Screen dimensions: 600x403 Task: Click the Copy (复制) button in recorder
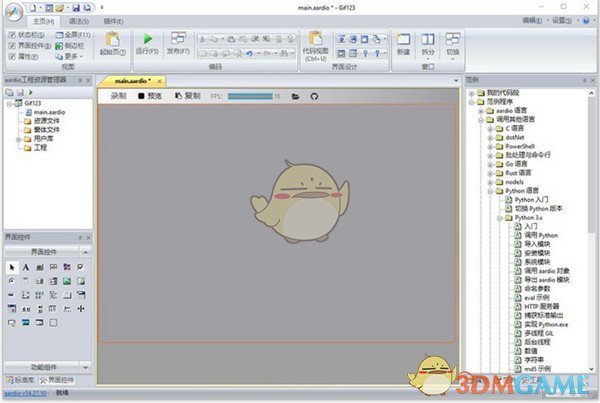pyautogui.click(x=188, y=96)
